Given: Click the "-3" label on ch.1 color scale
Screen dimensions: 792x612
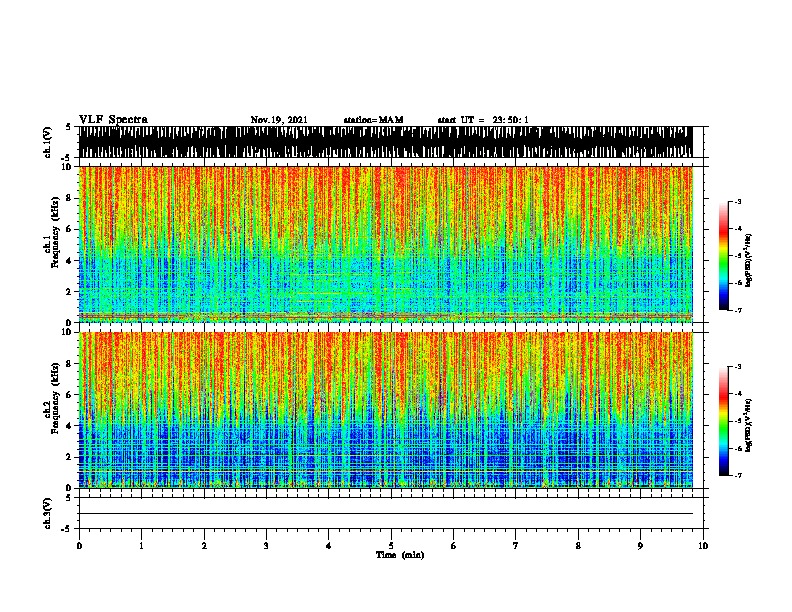Looking at the screenshot, I should (738, 201).
